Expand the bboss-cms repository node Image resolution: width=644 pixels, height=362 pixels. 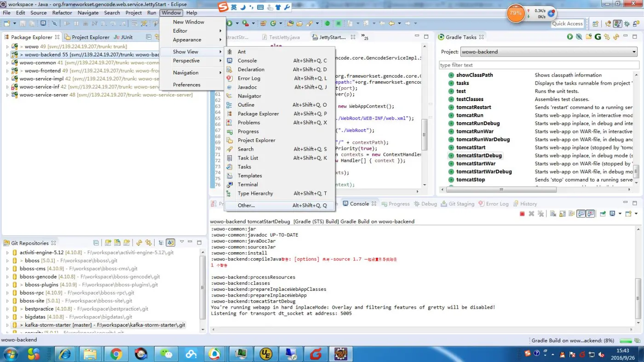(x=7, y=269)
